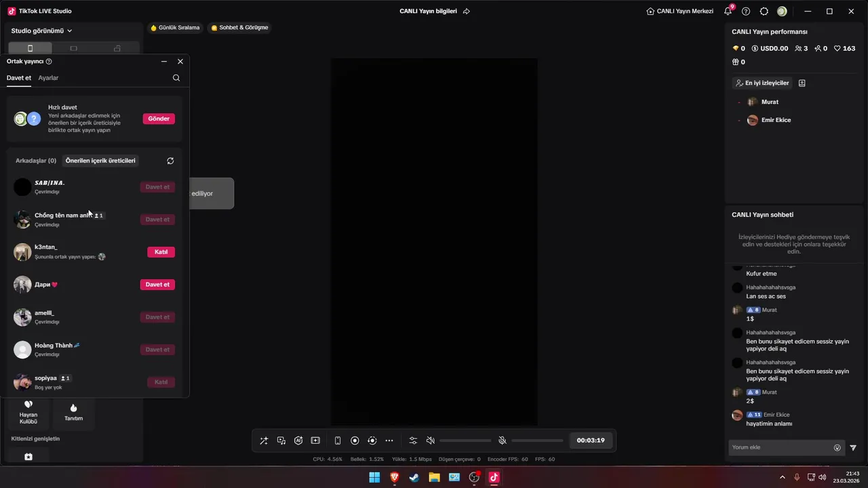The height and width of the screenshot is (488, 868).
Task: Open the audio mixer settings icon
Action: (413, 441)
